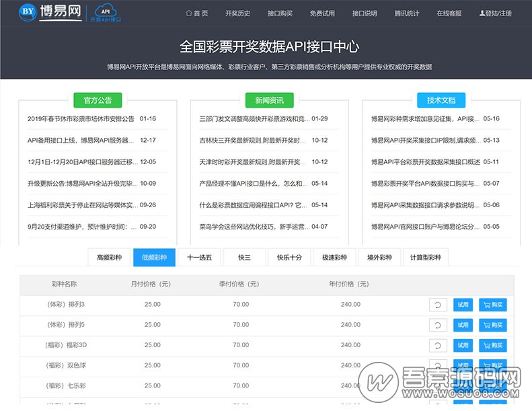Switch to the 高频彩种 tab
This screenshot has height=411, width=532.
tap(110, 257)
